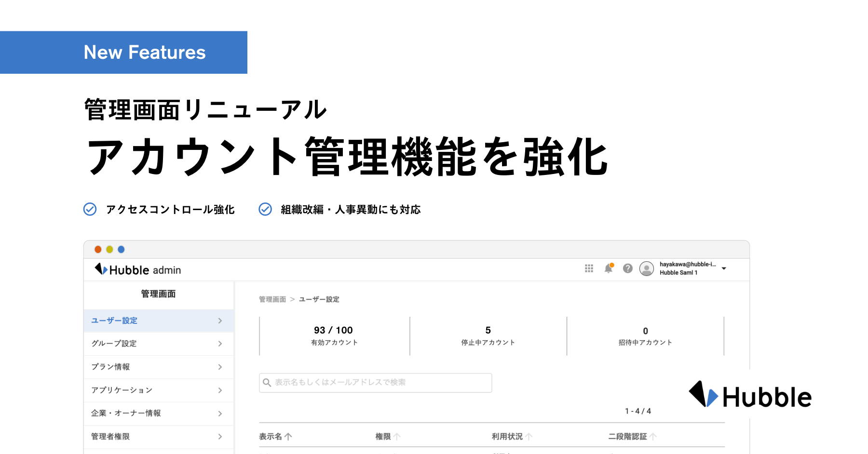The image size is (868, 454).
Task: Toggle sorting on the 表示名 column
Action: click(x=288, y=436)
